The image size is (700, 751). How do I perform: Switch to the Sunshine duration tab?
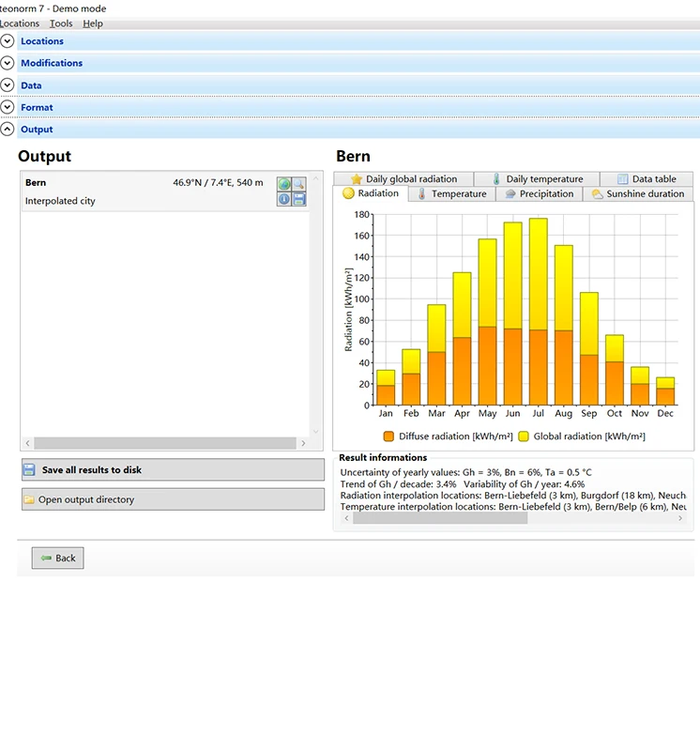tap(638, 194)
